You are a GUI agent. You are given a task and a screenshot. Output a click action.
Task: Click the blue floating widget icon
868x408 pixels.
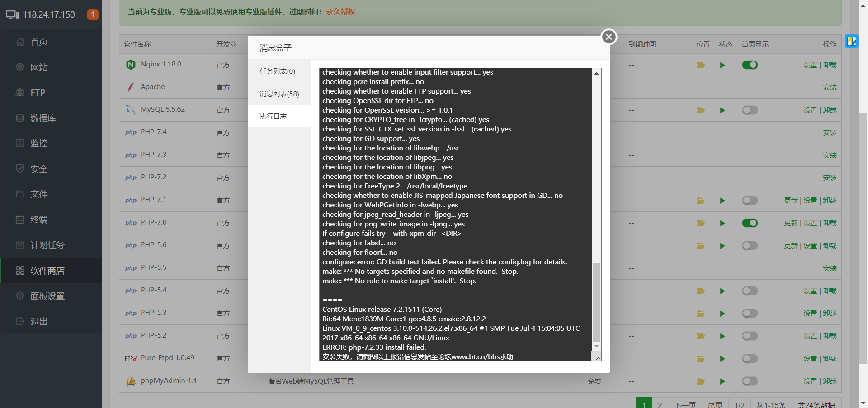(852, 41)
